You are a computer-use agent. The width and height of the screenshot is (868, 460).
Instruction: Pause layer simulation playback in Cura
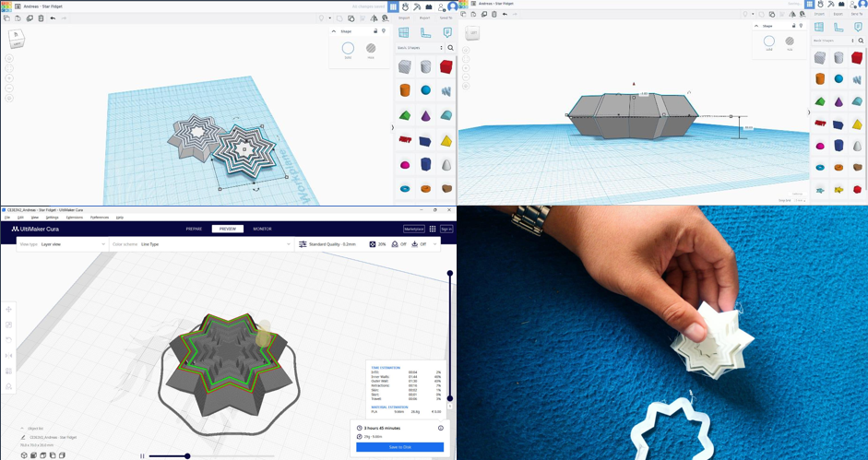142,456
